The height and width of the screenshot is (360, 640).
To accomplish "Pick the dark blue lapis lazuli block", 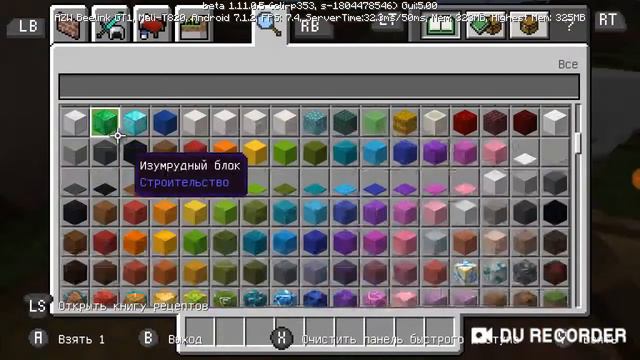I will pyautogui.click(x=165, y=122).
